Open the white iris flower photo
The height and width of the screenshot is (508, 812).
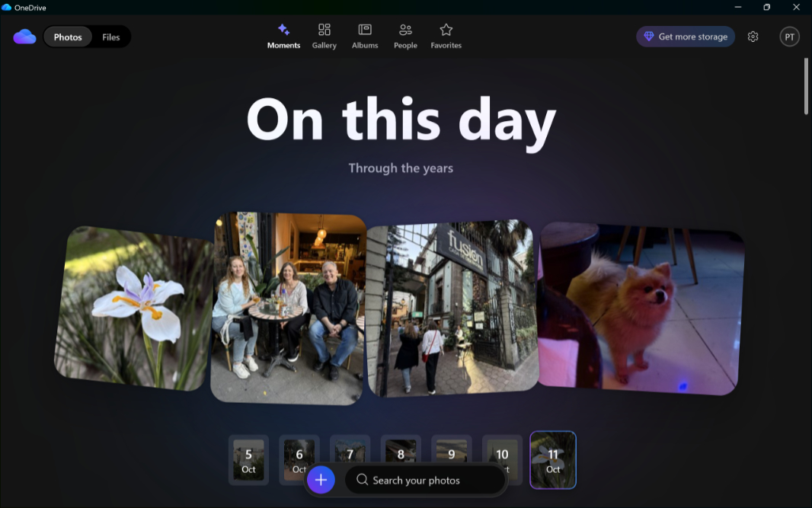click(x=134, y=308)
